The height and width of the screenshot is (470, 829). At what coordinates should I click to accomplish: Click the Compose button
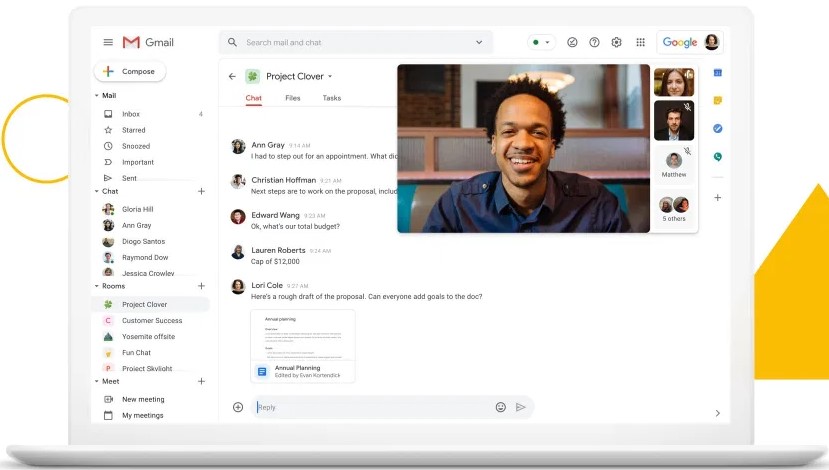click(130, 71)
